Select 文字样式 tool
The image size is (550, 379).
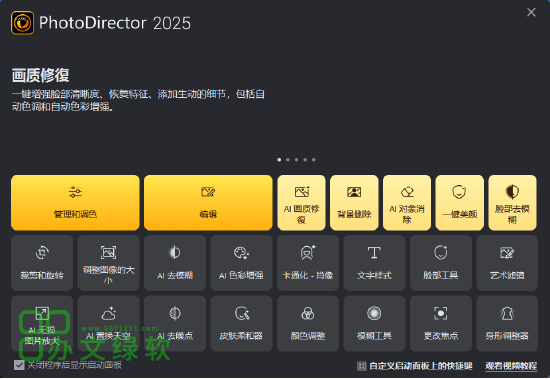[374, 263]
